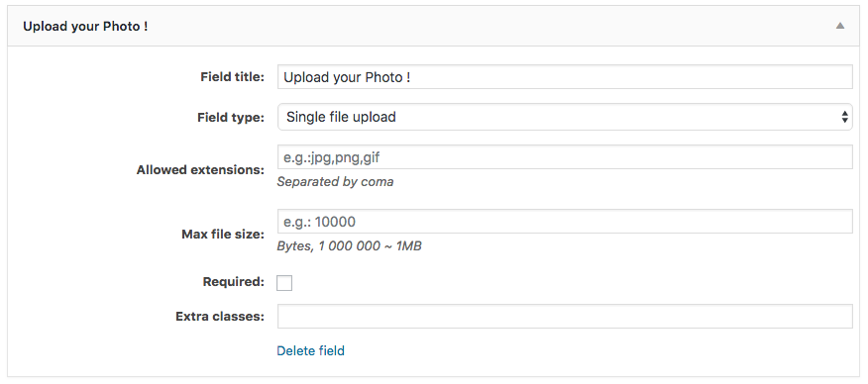The height and width of the screenshot is (384, 868).
Task: Collapse the Upload your Photo panel triangle
Action: point(840,26)
